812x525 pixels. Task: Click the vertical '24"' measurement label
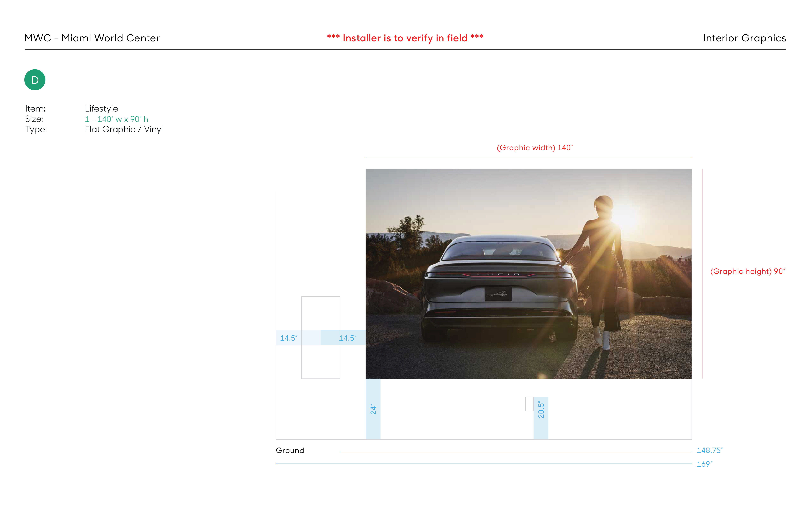pyautogui.click(x=373, y=409)
